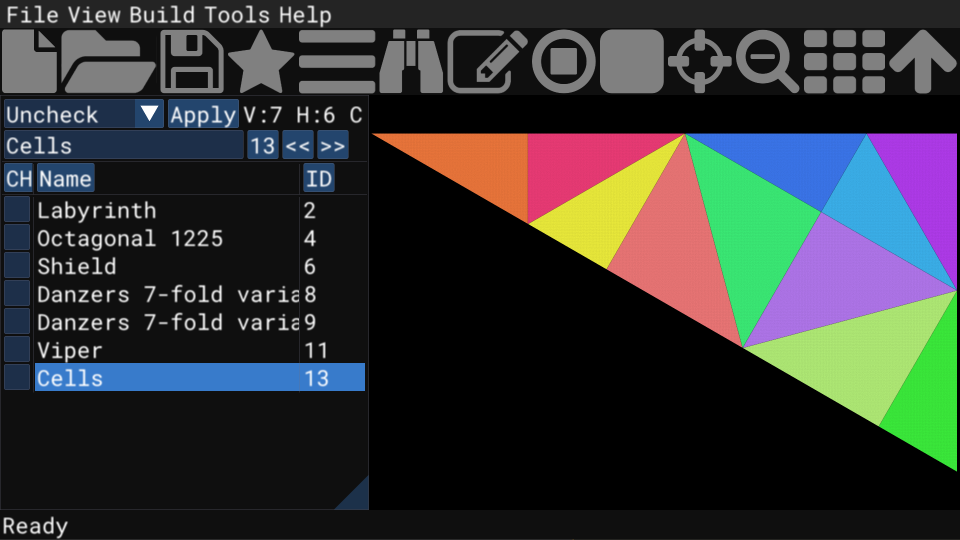This screenshot has height=540, width=960.
Task: Check the Labyrinth checkbox
Action: click(17, 210)
